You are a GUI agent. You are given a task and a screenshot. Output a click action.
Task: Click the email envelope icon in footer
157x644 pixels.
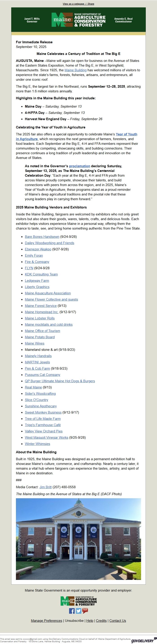tap(85, 611)
